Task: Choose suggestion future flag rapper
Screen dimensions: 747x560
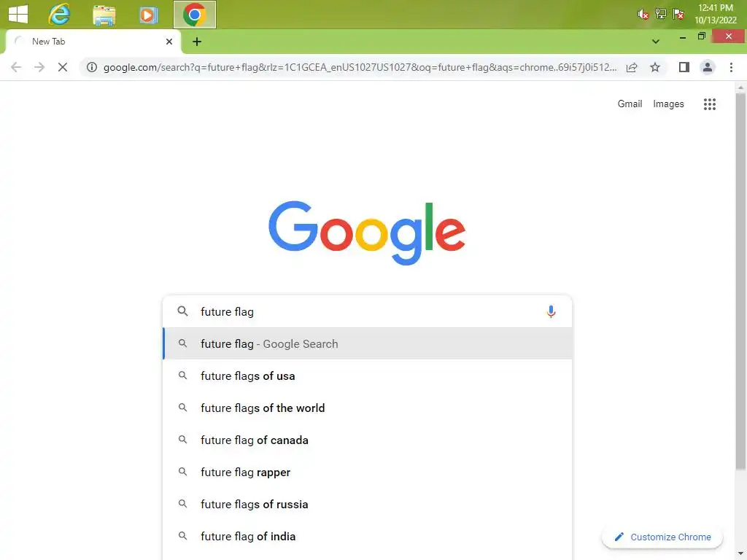Action: coord(368,472)
